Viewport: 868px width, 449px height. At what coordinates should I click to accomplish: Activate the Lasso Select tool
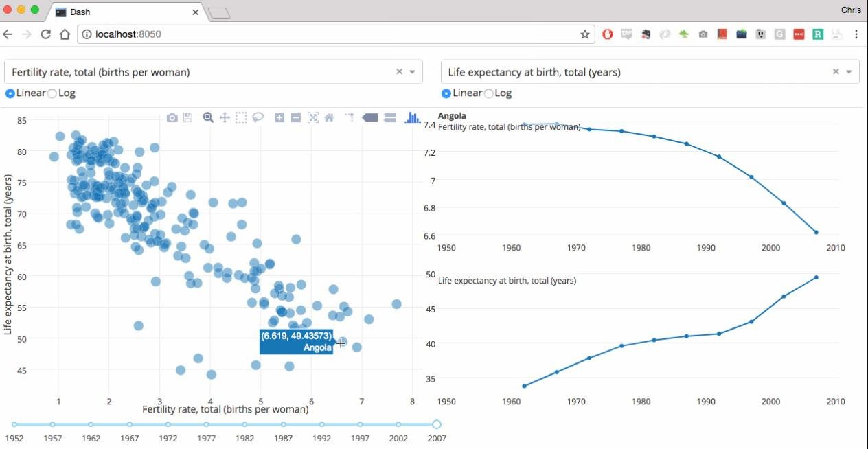[x=258, y=117]
